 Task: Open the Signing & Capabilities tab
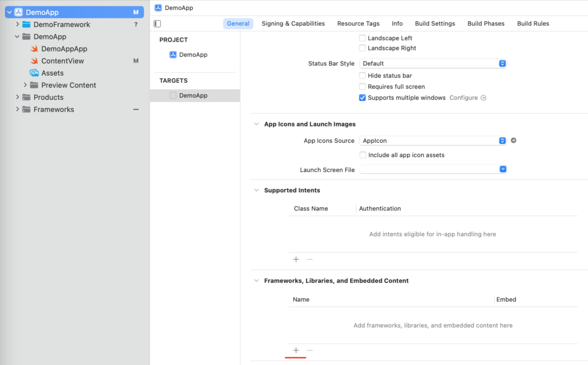tap(293, 24)
